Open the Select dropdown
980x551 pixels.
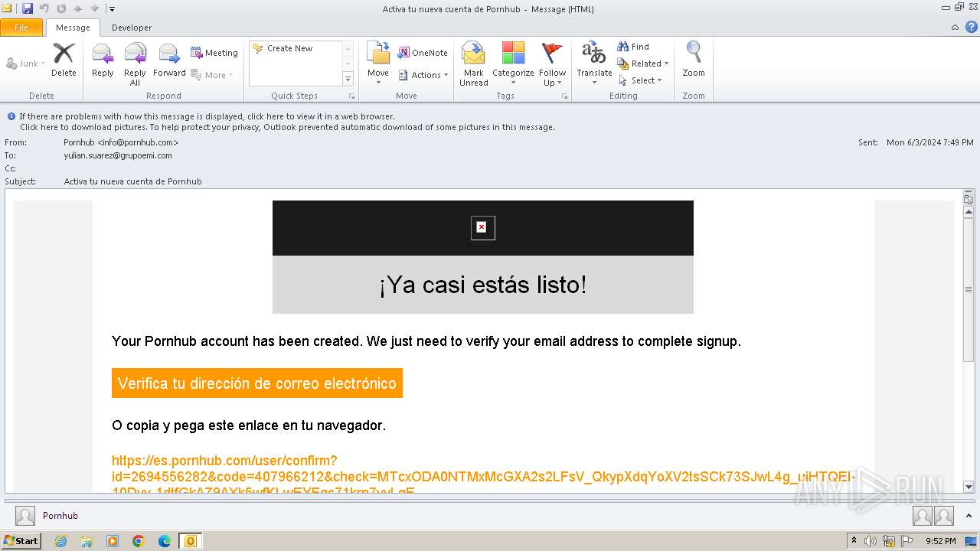pyautogui.click(x=640, y=80)
